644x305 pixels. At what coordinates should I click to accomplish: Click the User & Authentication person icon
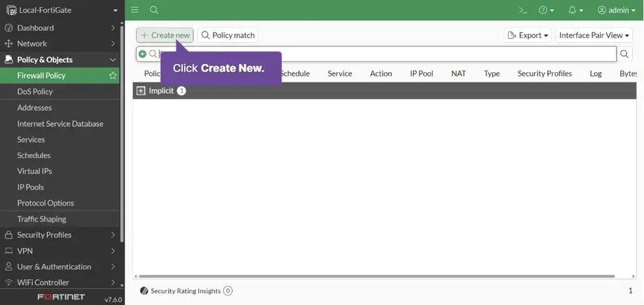coord(8,267)
